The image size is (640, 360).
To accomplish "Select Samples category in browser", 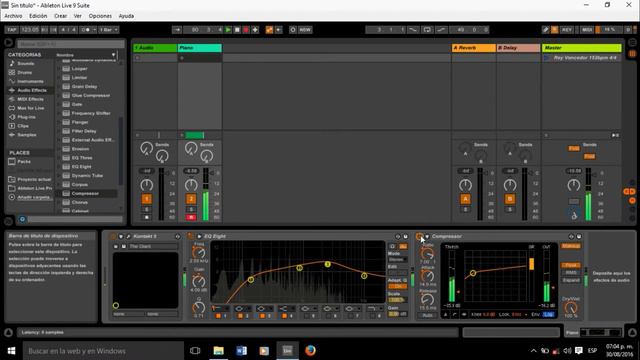I will [27, 135].
